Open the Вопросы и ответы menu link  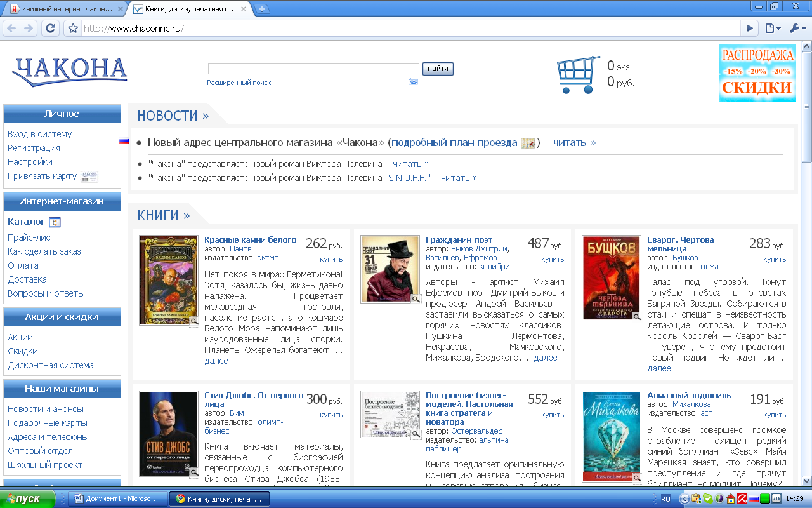[x=46, y=293]
